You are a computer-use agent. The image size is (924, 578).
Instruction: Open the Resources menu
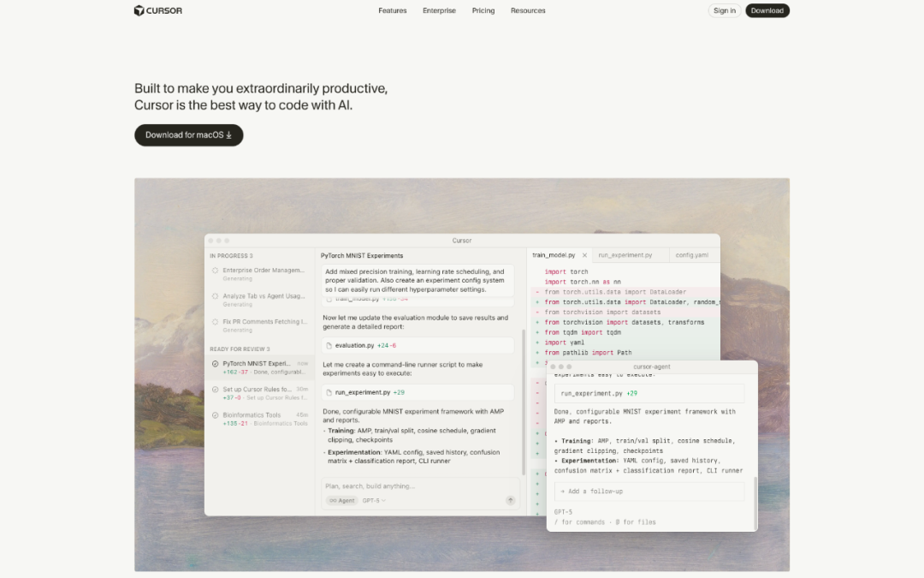coord(528,10)
